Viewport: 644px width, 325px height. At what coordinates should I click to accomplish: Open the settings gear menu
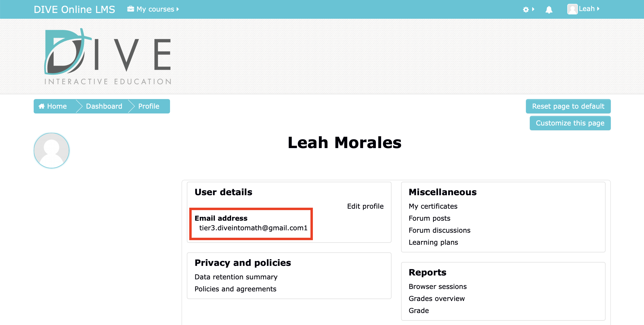[526, 10]
